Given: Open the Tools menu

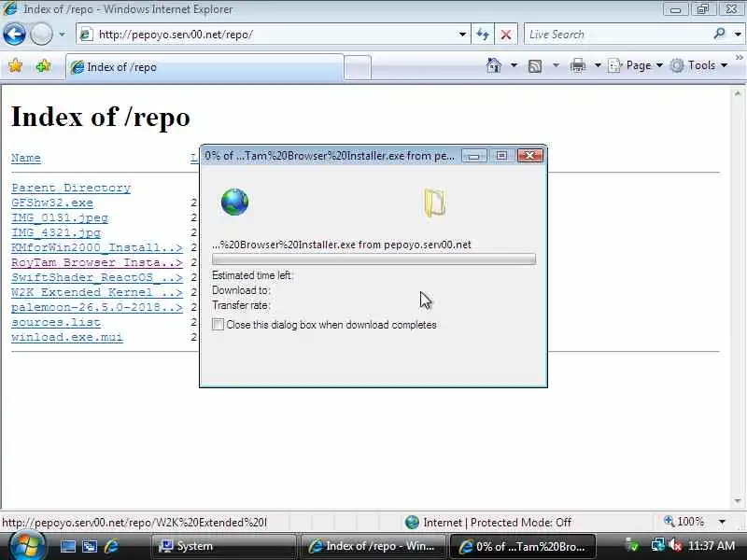Looking at the screenshot, I should (x=698, y=65).
